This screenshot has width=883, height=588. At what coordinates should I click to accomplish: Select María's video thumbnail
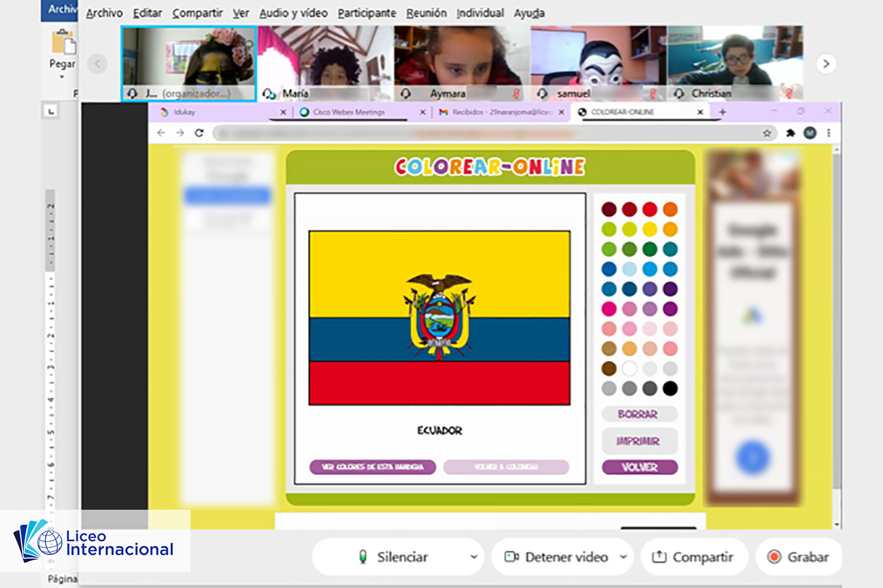326,64
